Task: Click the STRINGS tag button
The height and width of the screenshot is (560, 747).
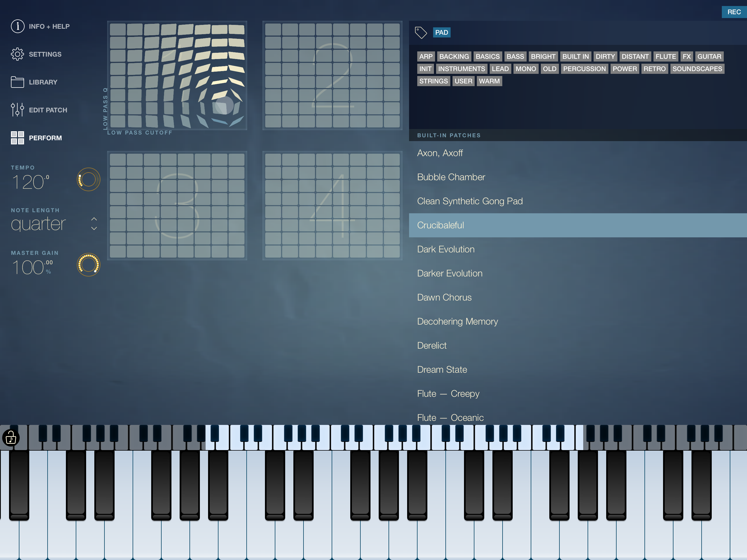Action: pos(433,81)
